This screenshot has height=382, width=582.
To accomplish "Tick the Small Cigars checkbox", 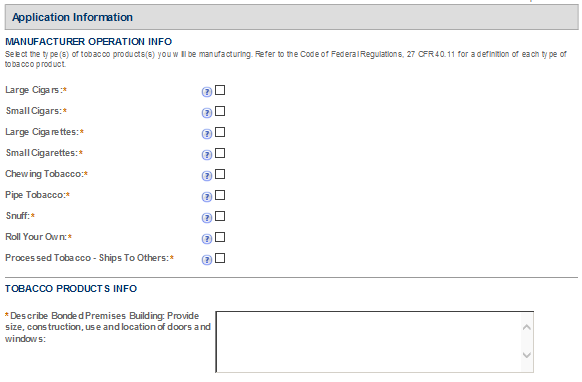I will tap(220, 111).
